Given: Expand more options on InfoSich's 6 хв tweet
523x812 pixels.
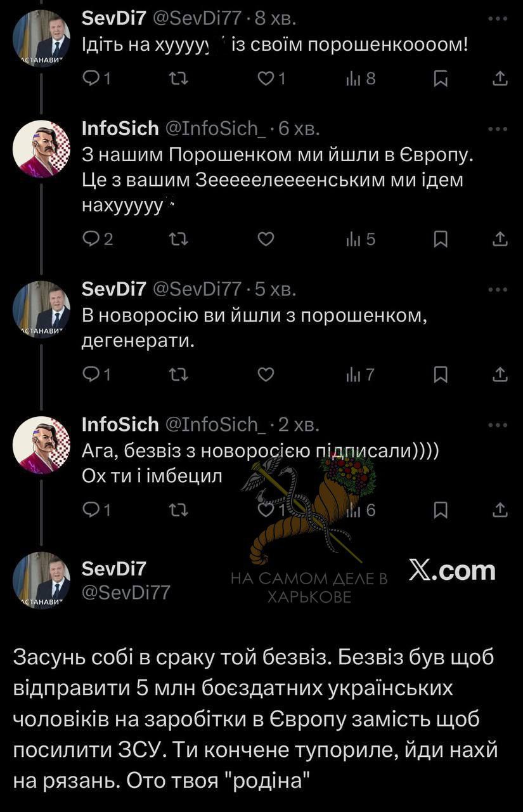Looking at the screenshot, I should [x=499, y=129].
